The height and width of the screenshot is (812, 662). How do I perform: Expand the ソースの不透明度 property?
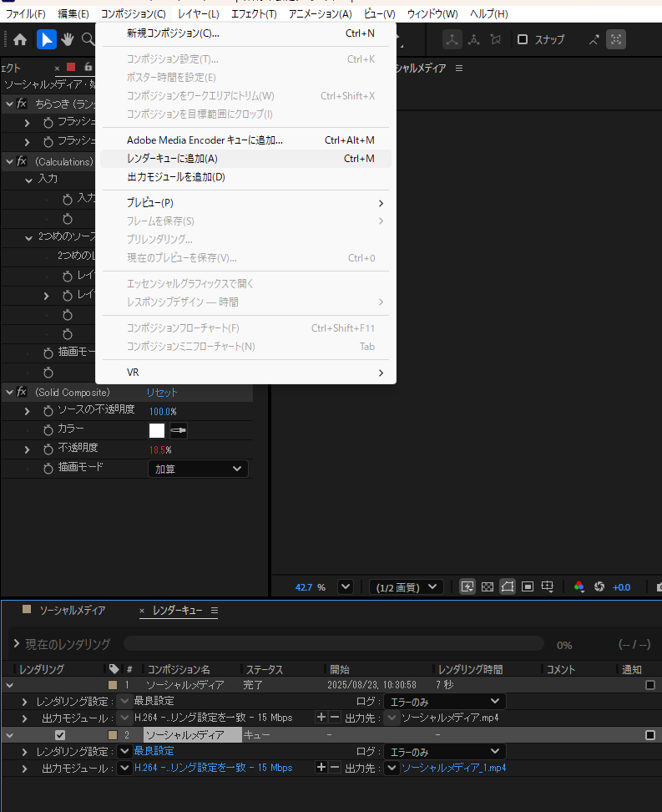click(x=27, y=411)
